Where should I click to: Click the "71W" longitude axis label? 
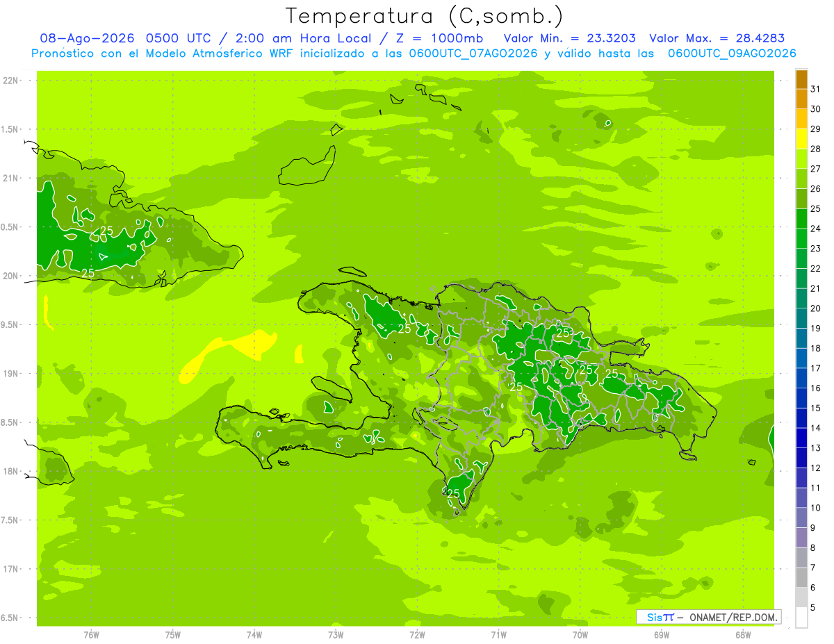[498, 635]
